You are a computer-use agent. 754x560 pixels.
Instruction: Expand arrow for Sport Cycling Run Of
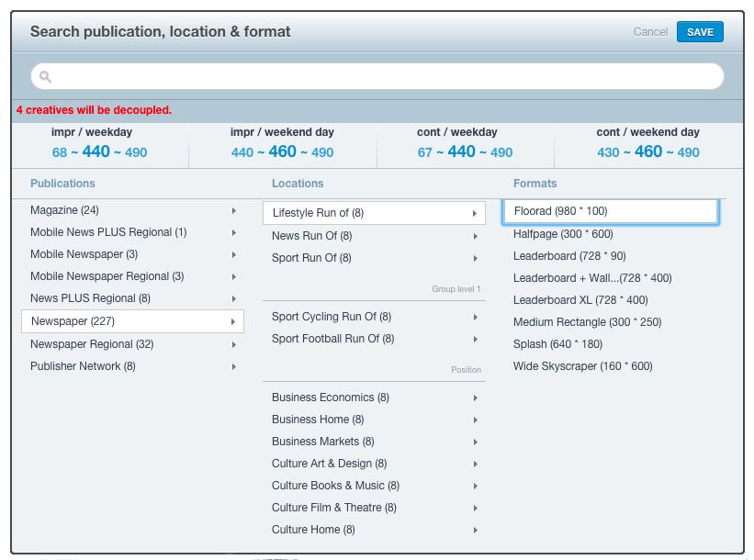point(475,318)
